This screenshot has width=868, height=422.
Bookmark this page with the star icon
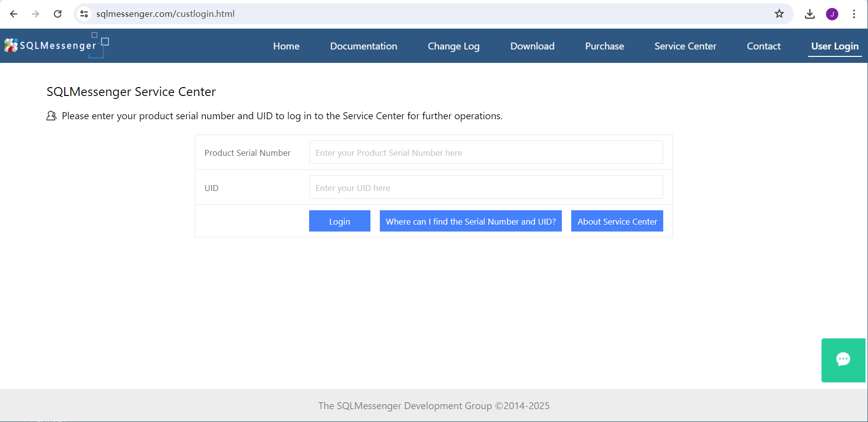[779, 14]
